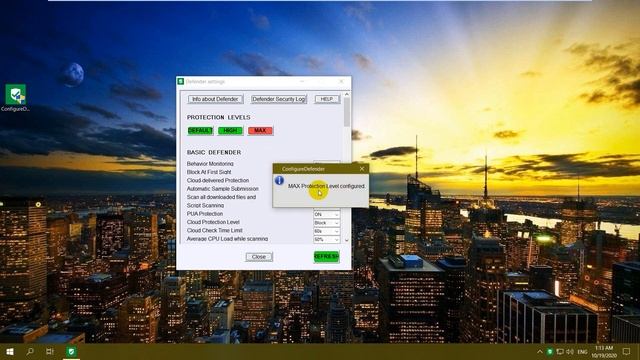The height and width of the screenshot is (360, 640).
Task: Click the Cloud-delivered Protection label
Action: (218, 180)
